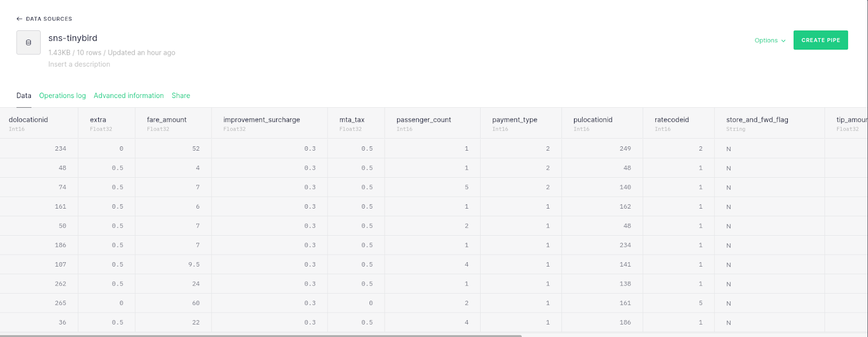Open the Advanced information tab
Viewport: 868px width, 337px height.
point(129,96)
